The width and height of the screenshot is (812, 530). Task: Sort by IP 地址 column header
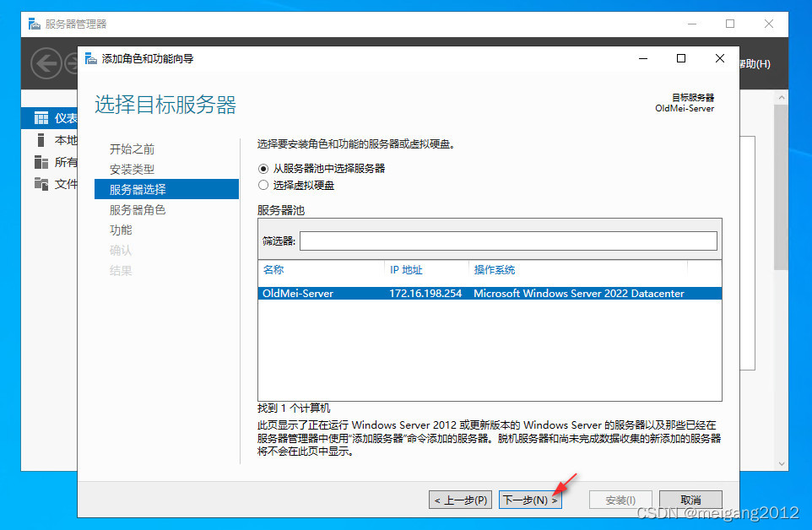coord(406,270)
